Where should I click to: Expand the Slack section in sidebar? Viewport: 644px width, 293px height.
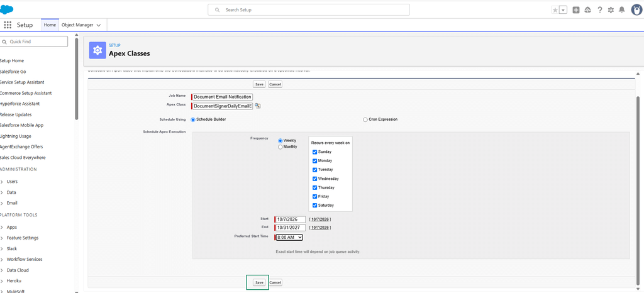pos(2,249)
